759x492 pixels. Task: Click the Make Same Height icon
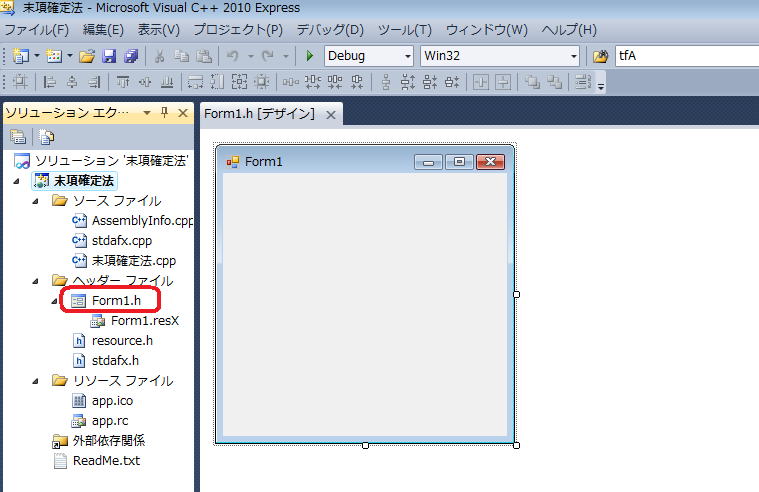(217, 82)
